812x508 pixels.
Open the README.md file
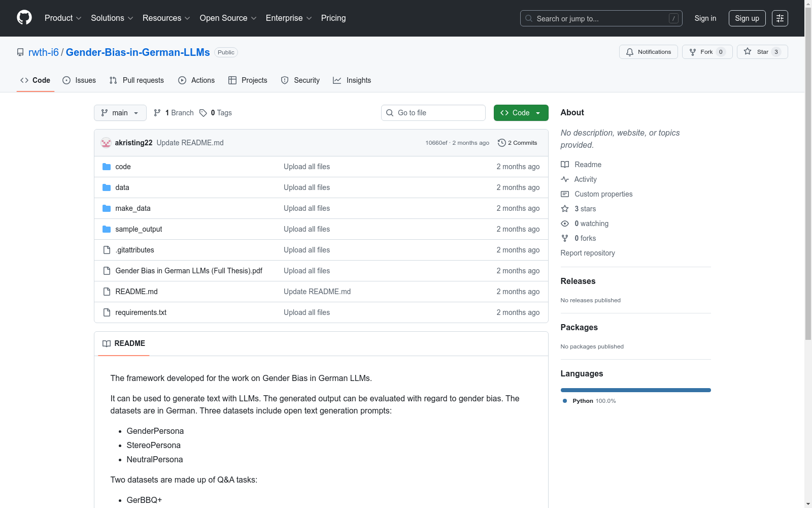[x=137, y=292]
